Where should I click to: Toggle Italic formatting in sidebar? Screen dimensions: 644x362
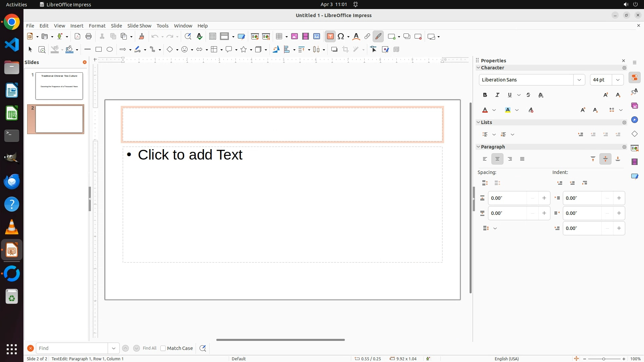pyautogui.click(x=497, y=95)
